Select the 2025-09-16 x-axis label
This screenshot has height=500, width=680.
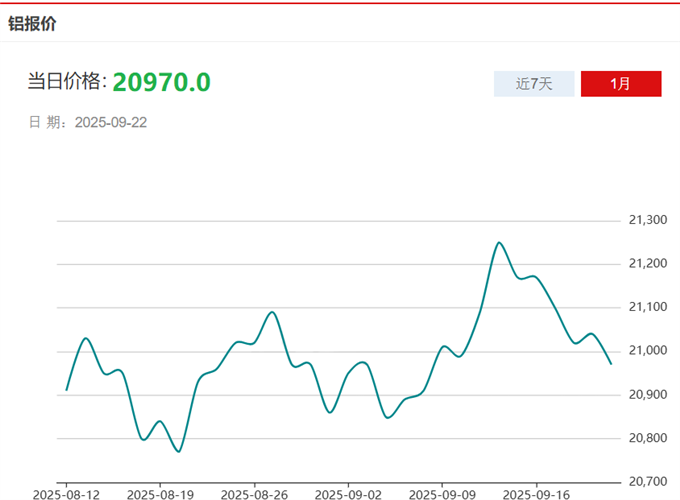(536, 494)
